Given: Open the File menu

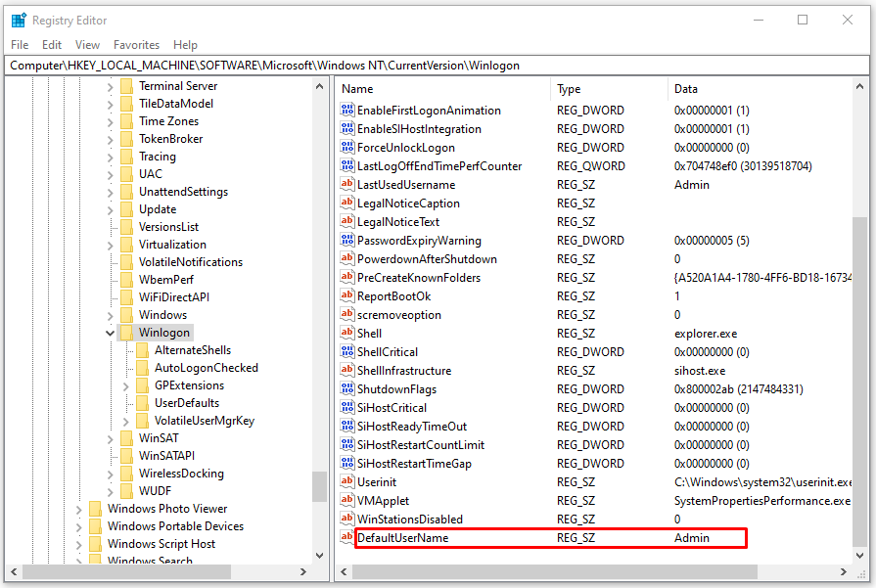Looking at the screenshot, I should 20,45.
